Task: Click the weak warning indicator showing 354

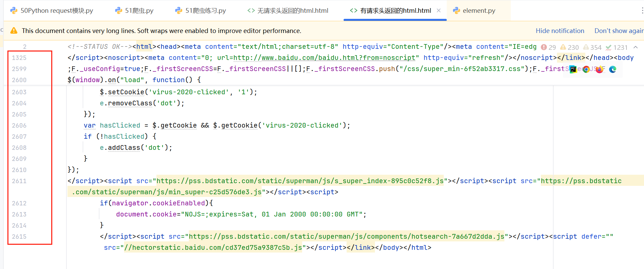Action: coord(592,47)
